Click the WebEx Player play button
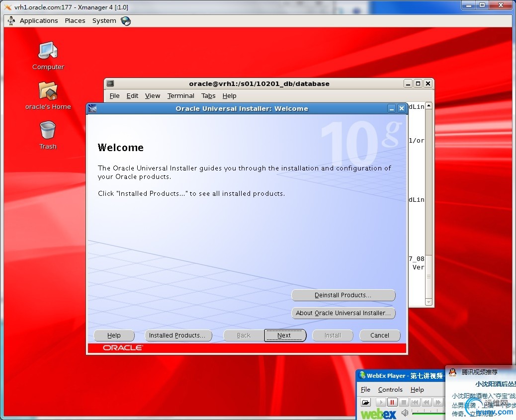The image size is (516, 420). coord(381,402)
